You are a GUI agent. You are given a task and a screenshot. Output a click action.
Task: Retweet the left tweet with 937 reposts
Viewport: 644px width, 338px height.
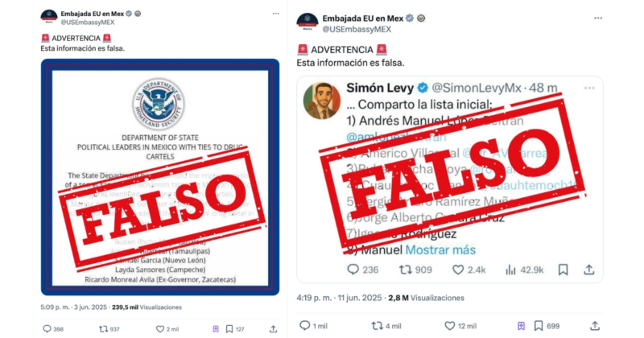click(x=103, y=329)
